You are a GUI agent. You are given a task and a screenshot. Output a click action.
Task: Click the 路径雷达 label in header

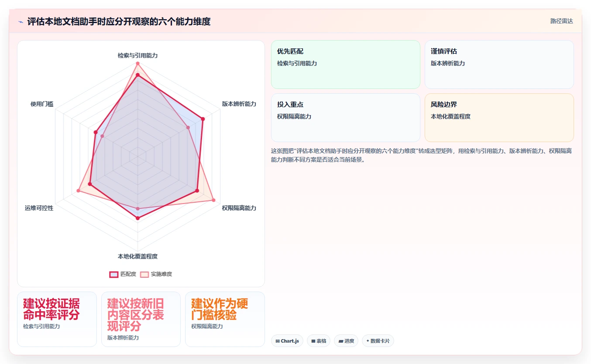[x=561, y=21]
